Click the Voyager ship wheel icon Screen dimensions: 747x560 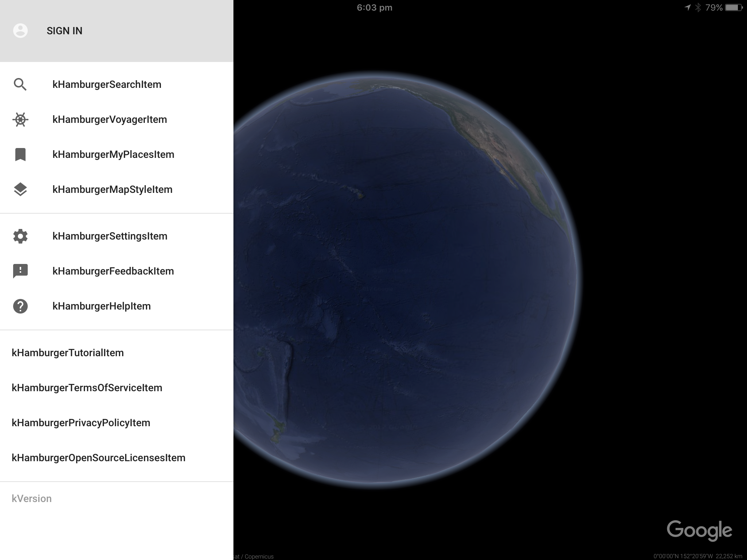coord(20,120)
